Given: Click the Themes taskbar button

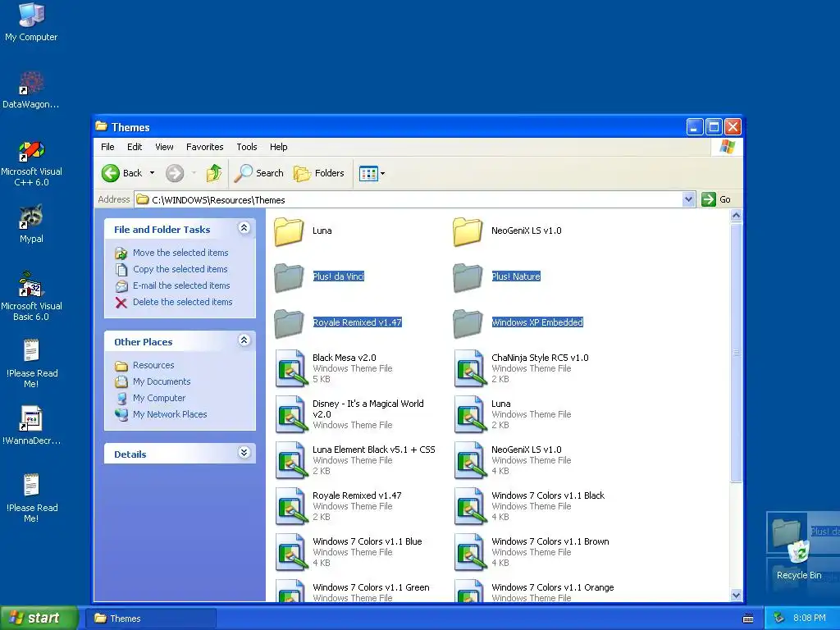Looking at the screenshot, I should (x=152, y=619).
